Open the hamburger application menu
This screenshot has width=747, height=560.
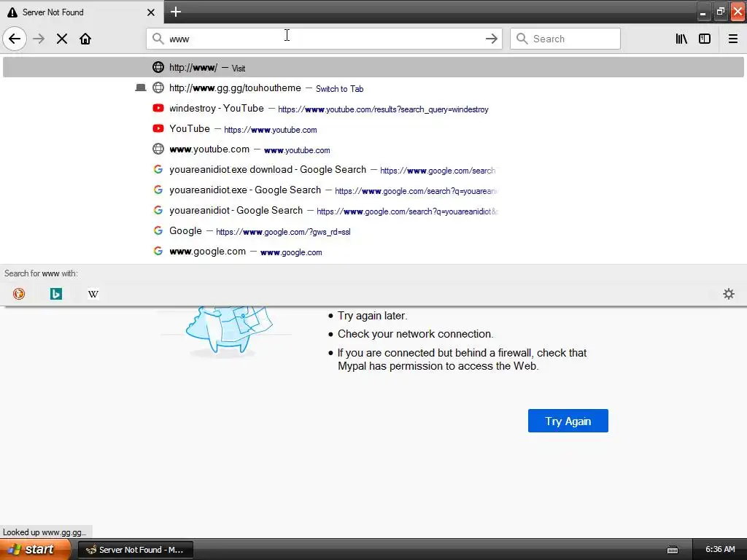pyautogui.click(x=733, y=39)
